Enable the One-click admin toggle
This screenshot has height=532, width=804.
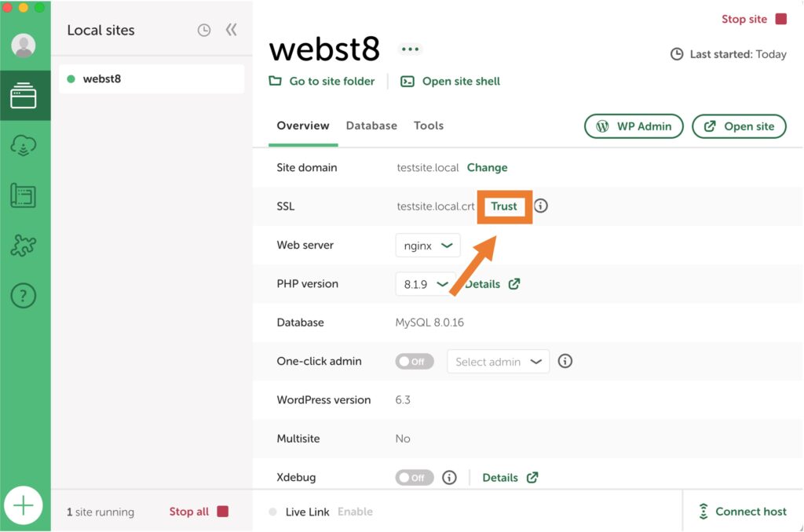click(x=414, y=361)
